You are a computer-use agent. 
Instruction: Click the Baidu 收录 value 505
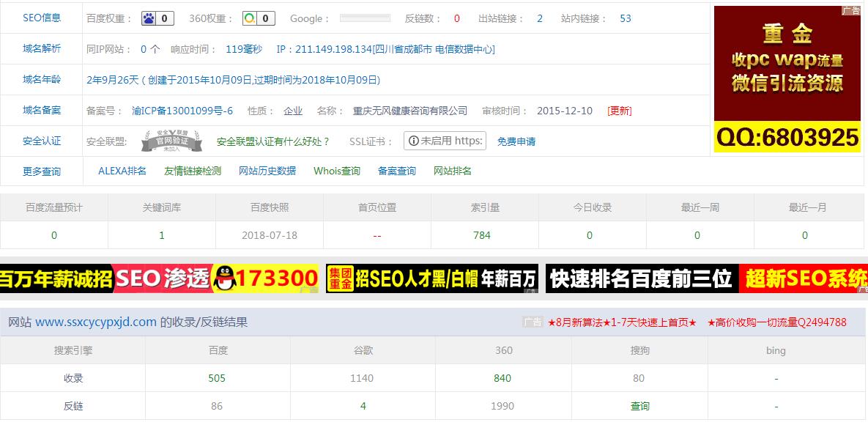tap(217, 378)
